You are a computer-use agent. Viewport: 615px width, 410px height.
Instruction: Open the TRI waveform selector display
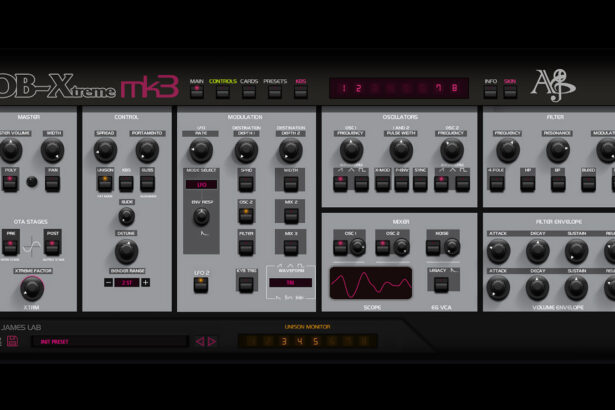(290, 282)
